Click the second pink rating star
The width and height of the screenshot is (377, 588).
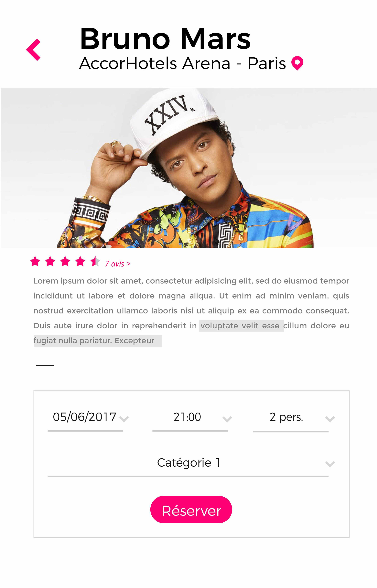[x=50, y=261]
